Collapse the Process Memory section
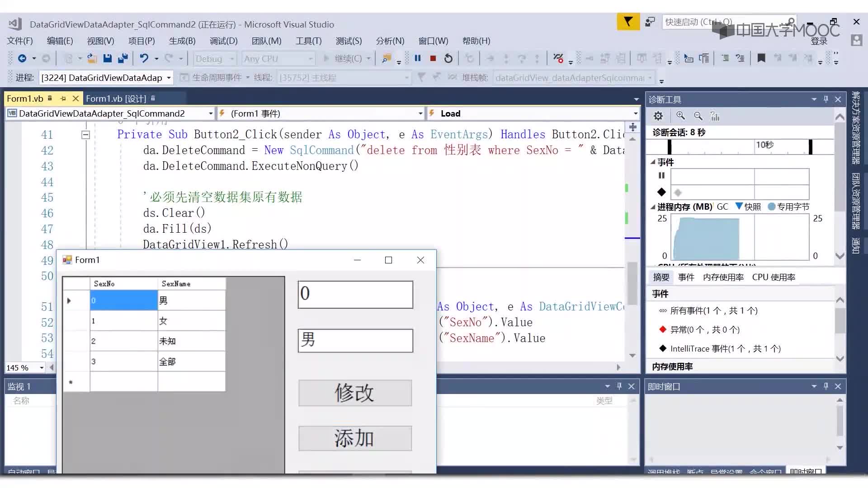The image size is (868, 488). click(653, 207)
